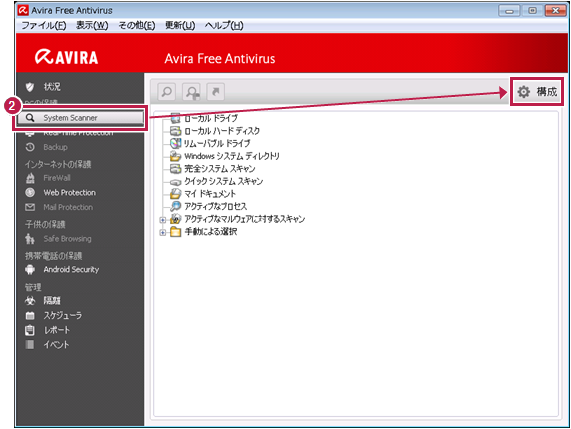This screenshot has width=571, height=429.
Task: Click the アクティブなプロセス magnifier icon
Action: [176, 206]
